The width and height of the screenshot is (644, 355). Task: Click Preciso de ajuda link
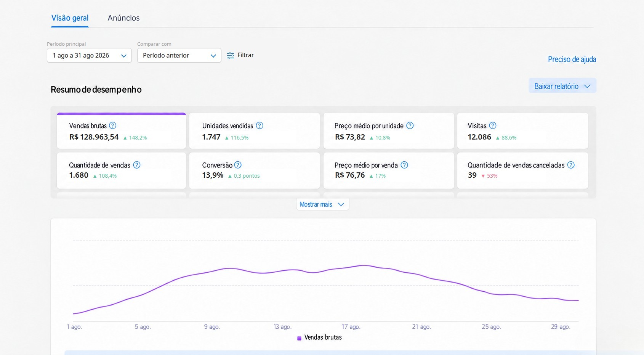pyautogui.click(x=572, y=59)
